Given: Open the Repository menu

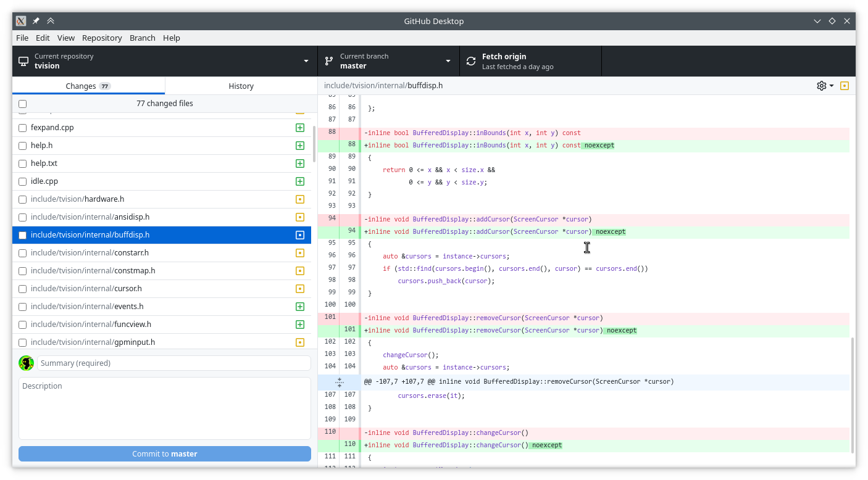Looking at the screenshot, I should click(102, 38).
